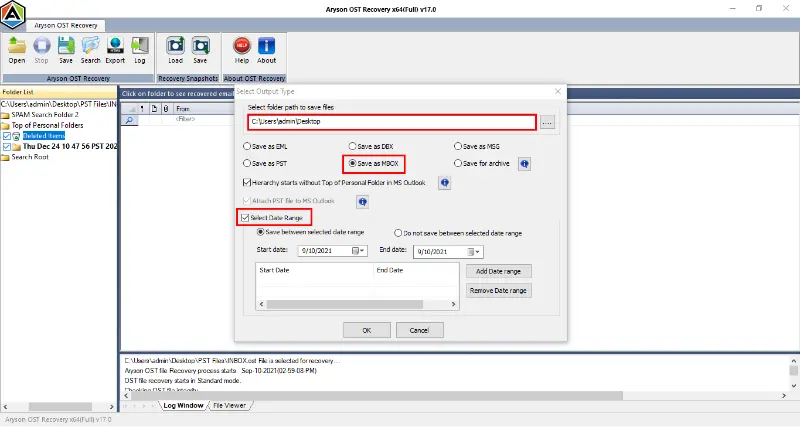Uncheck the Thu Dec 24 folder checkbox
Image resolution: width=800 pixels, height=427 pixels.
(7, 146)
